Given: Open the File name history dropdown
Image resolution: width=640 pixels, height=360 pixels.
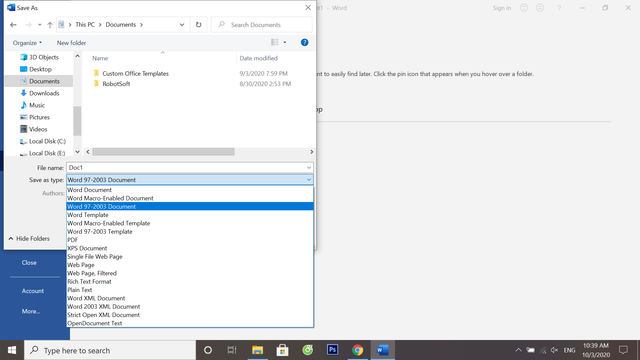Looking at the screenshot, I should point(309,168).
